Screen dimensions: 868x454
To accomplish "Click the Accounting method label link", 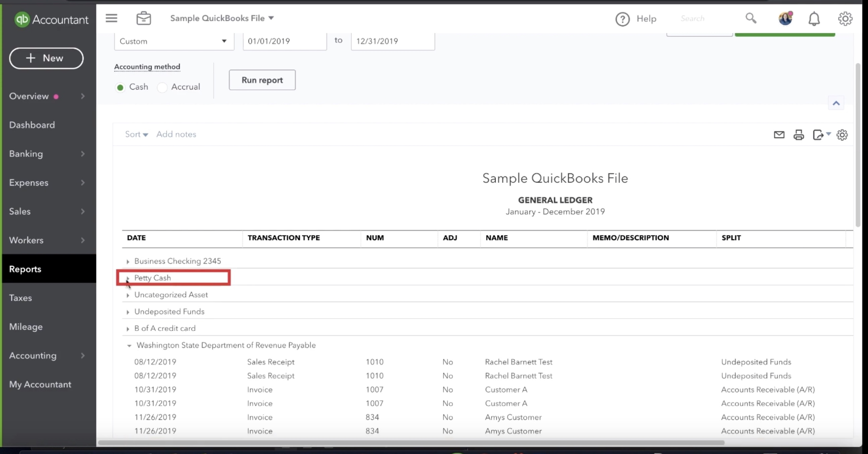I will click(x=147, y=67).
